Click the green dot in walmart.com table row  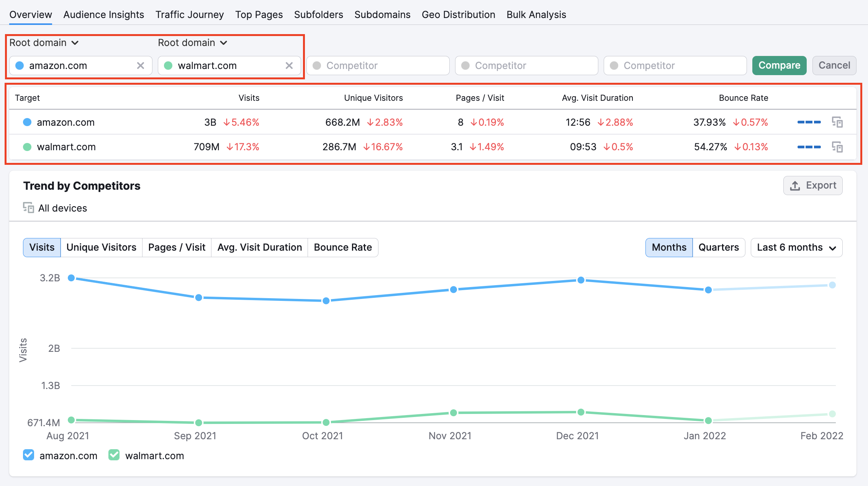click(x=27, y=147)
